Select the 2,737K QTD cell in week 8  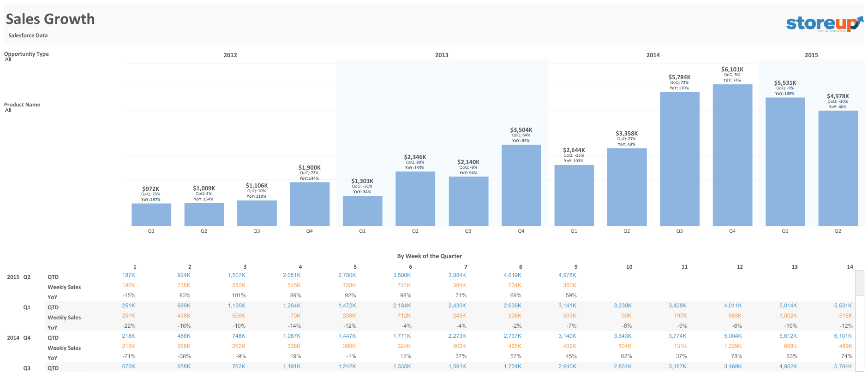tap(513, 336)
